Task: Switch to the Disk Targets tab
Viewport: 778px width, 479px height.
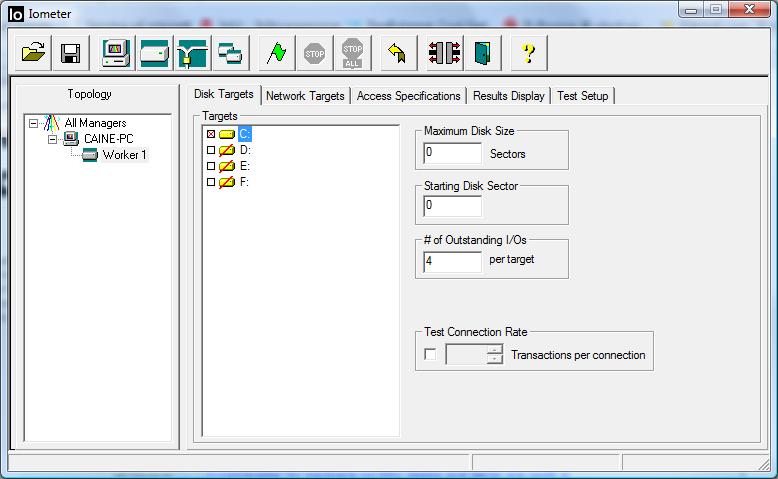Action: (x=224, y=94)
